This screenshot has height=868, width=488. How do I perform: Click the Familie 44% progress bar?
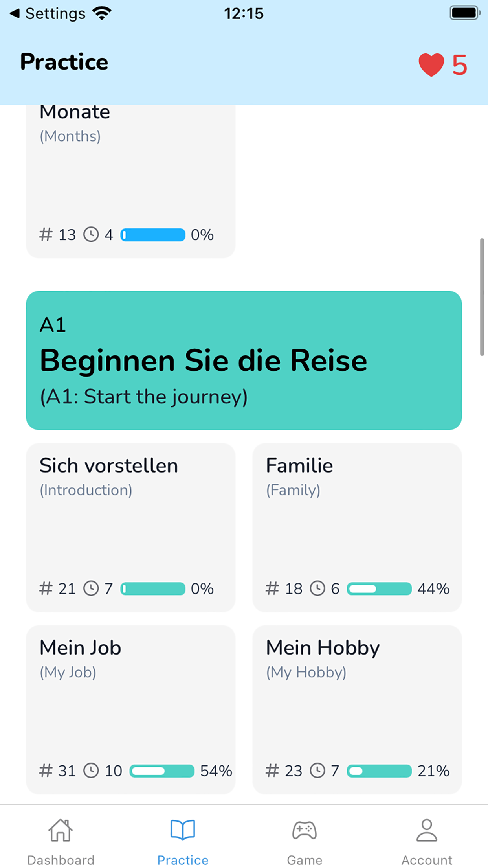[x=379, y=588]
